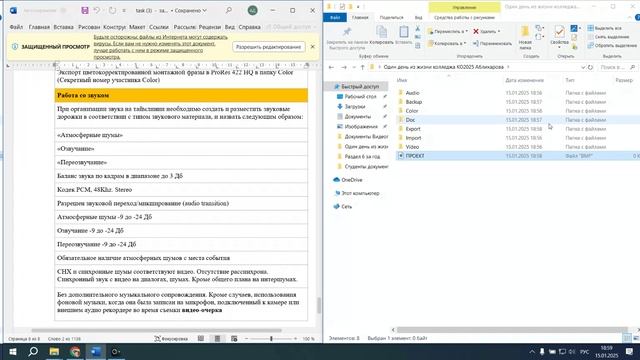640x360 pixels.
Task: Click the zoom in plus button in Word
Action: tap(296, 339)
